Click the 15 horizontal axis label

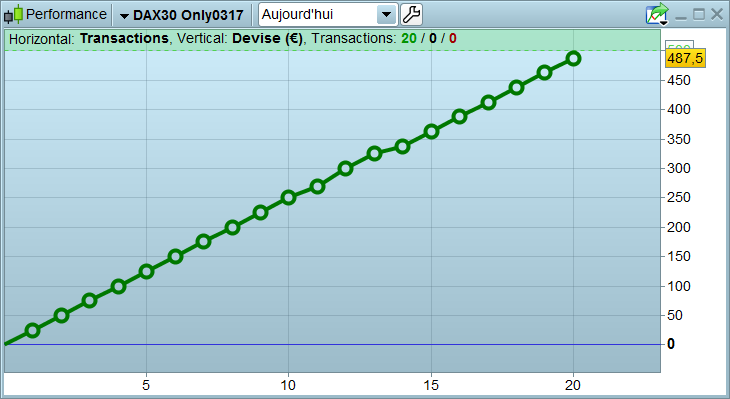coord(431,385)
